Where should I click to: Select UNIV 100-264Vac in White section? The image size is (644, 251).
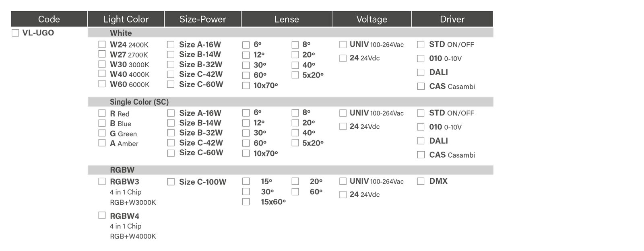pos(343,45)
